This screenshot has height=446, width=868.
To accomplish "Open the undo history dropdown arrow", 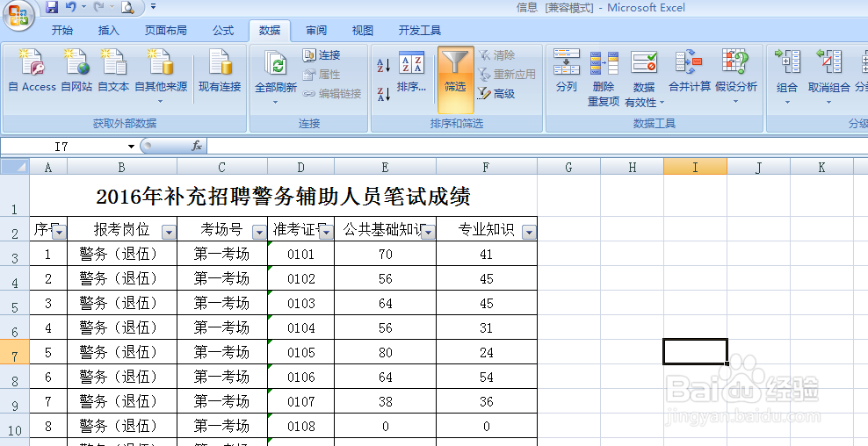I will (x=83, y=7).
